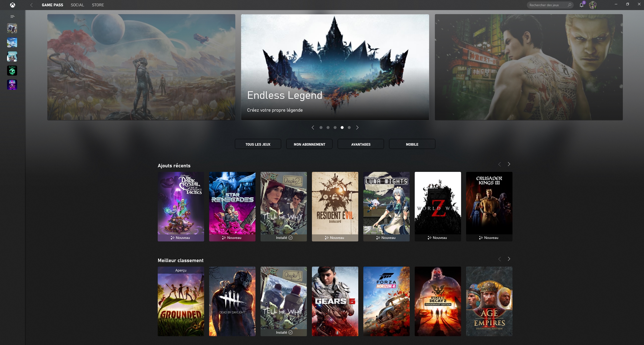Open Touhou Luna Nights tile
The width and height of the screenshot is (644, 345).
(387, 206)
